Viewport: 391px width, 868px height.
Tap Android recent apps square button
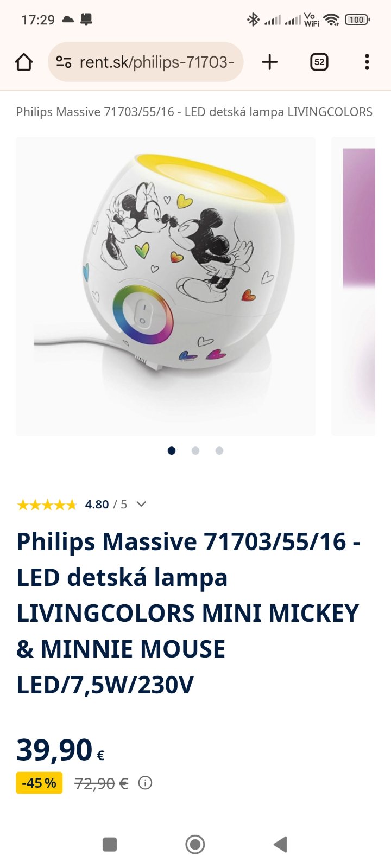(x=110, y=844)
